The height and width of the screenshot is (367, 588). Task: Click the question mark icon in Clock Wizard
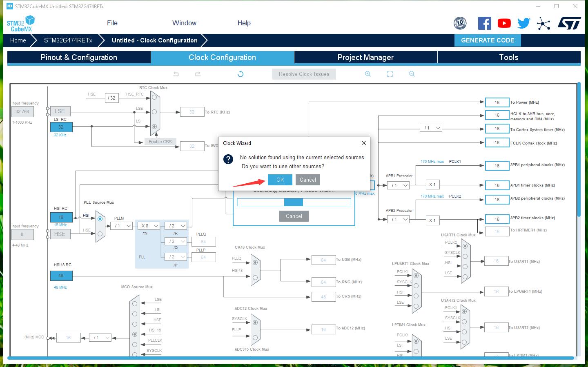coord(228,159)
